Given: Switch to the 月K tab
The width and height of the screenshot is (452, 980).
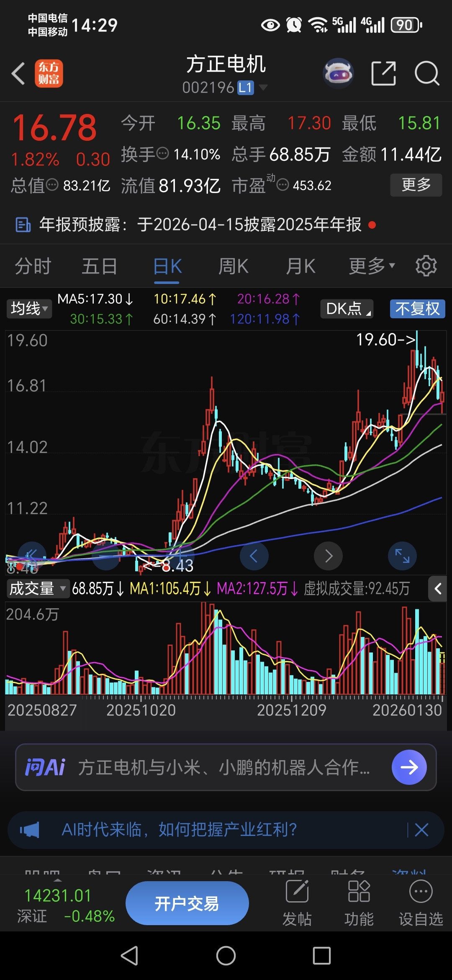Looking at the screenshot, I should click(x=300, y=266).
